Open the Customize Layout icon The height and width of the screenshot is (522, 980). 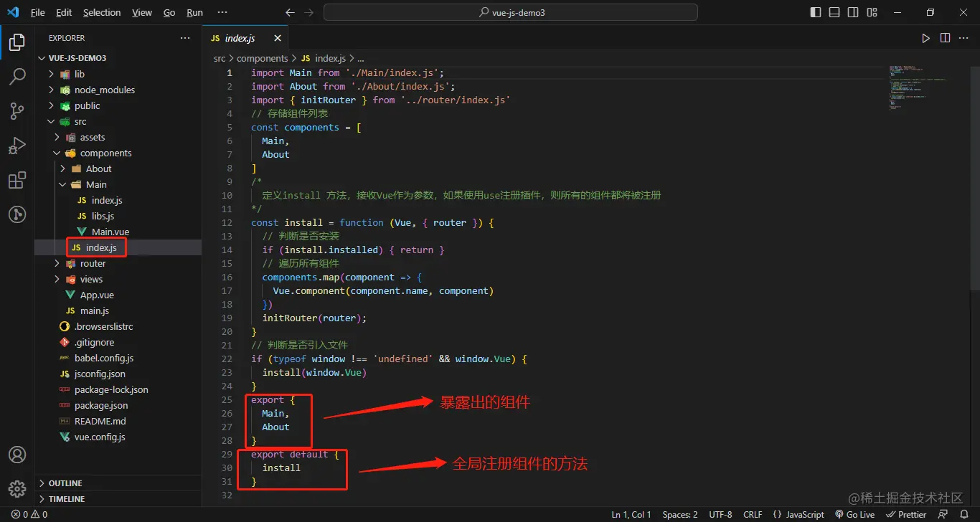tap(872, 12)
